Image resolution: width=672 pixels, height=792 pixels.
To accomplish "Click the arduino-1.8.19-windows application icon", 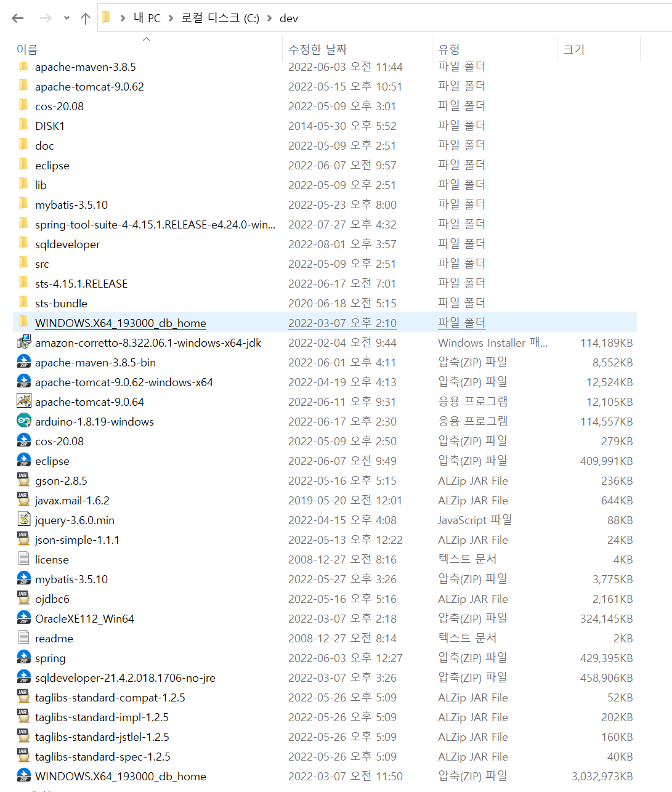I will tap(23, 421).
